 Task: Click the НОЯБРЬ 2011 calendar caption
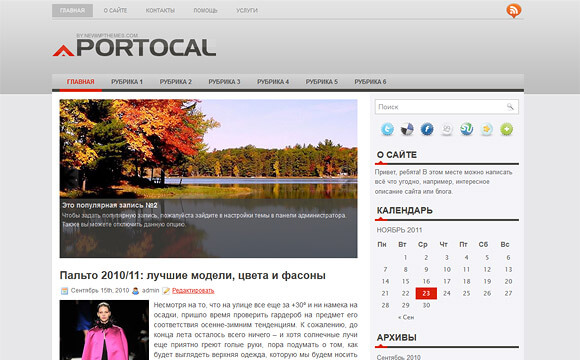tap(399, 230)
